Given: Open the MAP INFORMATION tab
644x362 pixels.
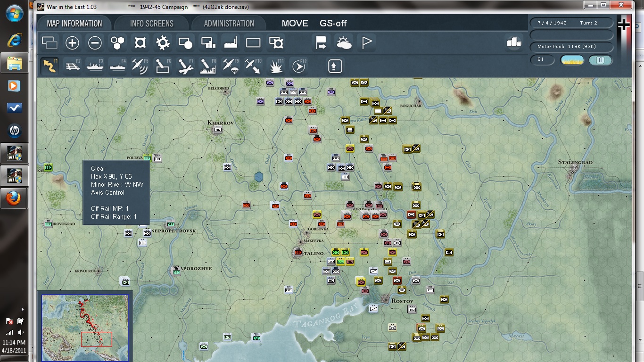Looking at the screenshot, I should [74, 24].
